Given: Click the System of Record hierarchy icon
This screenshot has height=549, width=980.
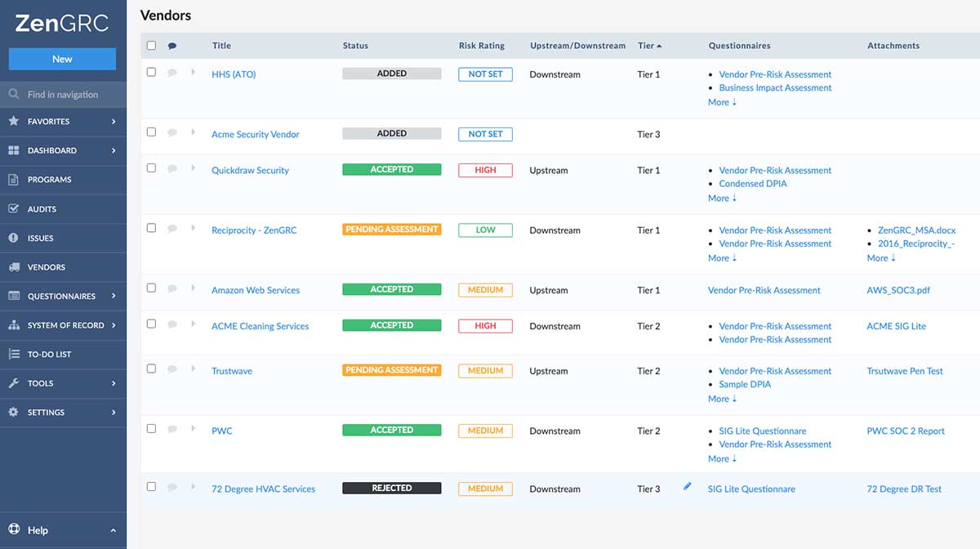Looking at the screenshot, I should point(13,325).
